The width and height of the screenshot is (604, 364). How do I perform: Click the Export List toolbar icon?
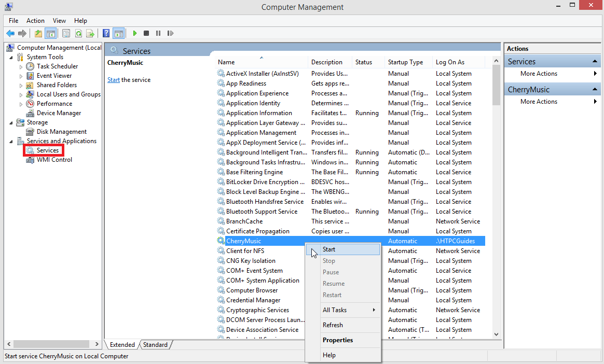click(x=90, y=33)
